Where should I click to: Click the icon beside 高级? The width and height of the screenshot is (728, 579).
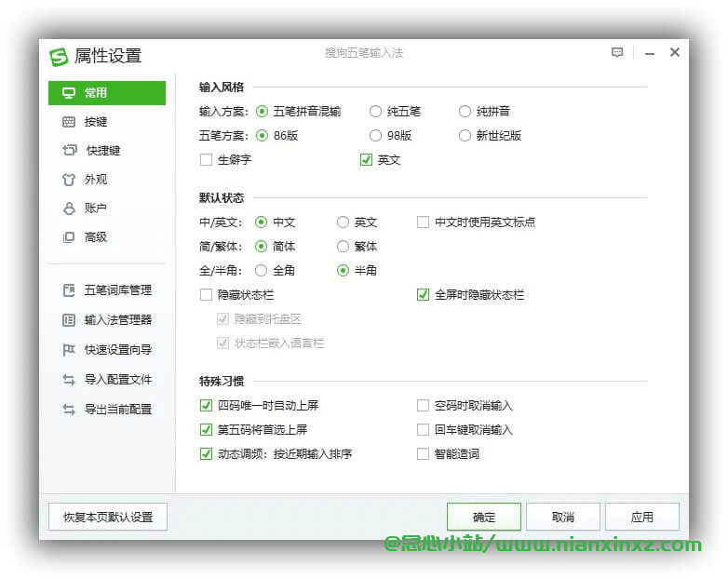[69, 237]
